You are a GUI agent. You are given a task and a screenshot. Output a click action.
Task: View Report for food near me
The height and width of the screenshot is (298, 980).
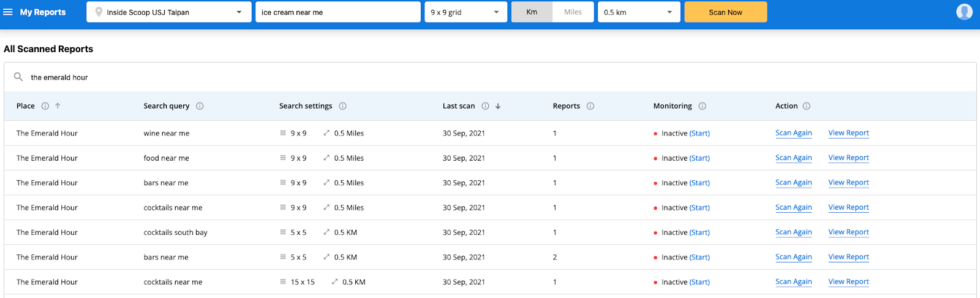pyautogui.click(x=848, y=158)
